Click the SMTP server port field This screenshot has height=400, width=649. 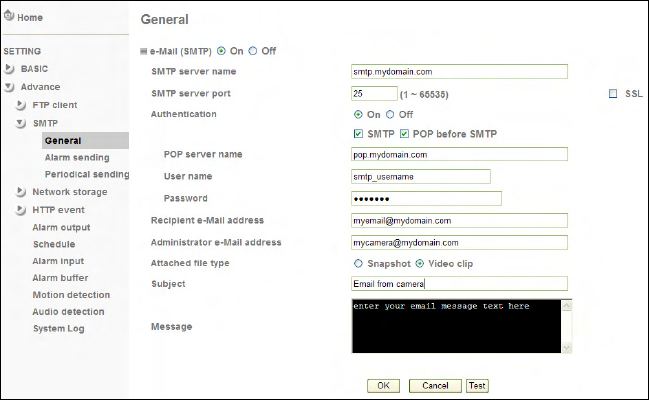point(374,94)
